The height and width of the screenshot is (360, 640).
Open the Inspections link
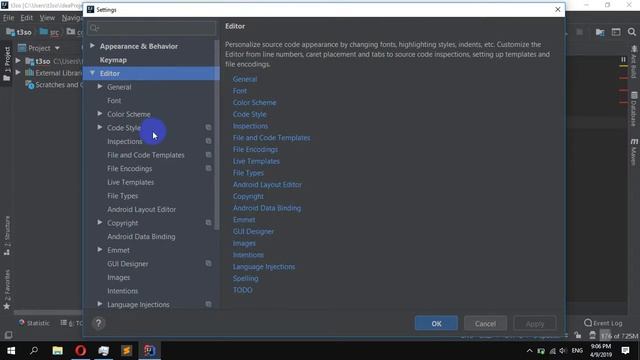[250, 126]
